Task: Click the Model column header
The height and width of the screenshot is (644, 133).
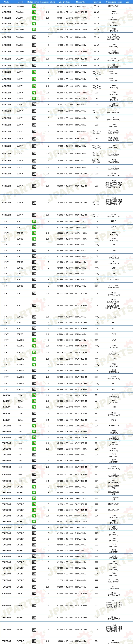Action: [x=20, y=2]
